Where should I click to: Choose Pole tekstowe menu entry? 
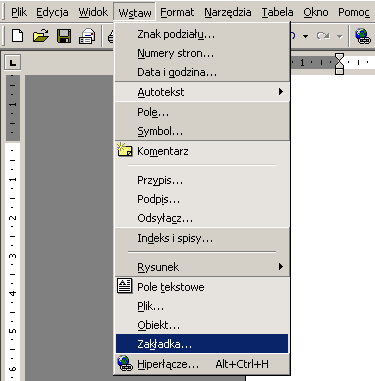click(x=202, y=287)
